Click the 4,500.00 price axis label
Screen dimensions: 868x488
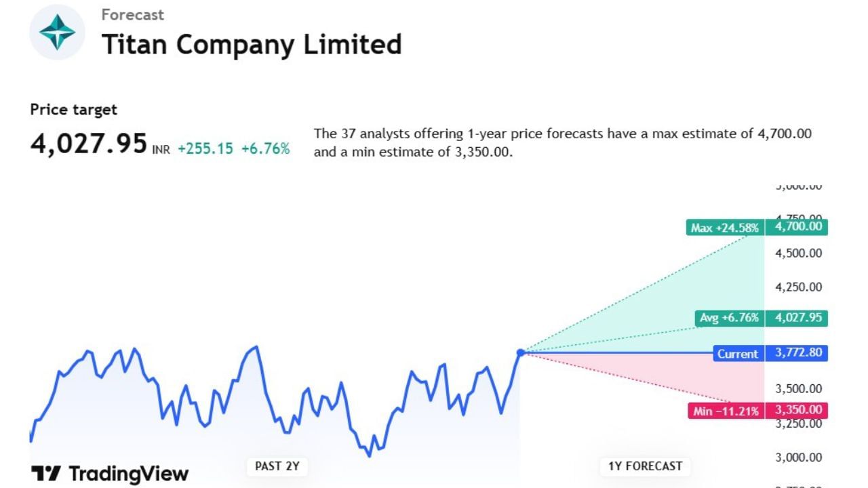click(798, 253)
